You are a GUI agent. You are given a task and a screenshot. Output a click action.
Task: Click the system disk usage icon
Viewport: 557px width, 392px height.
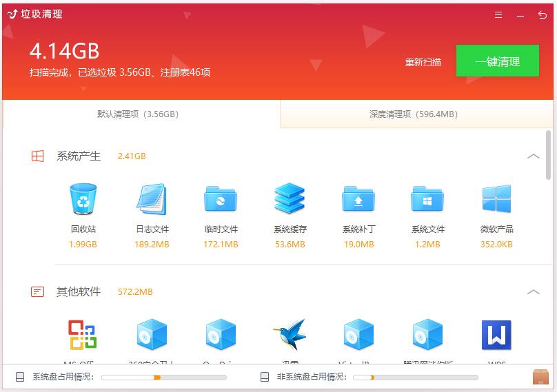click(x=20, y=377)
